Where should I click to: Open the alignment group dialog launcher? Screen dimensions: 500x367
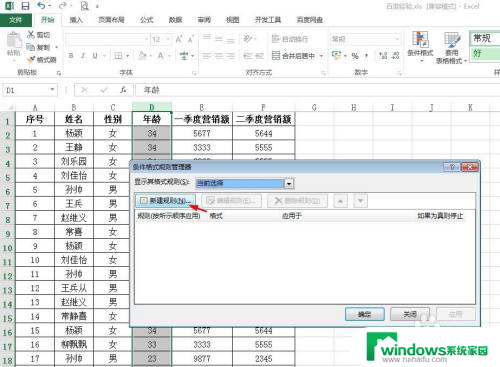pos(323,73)
